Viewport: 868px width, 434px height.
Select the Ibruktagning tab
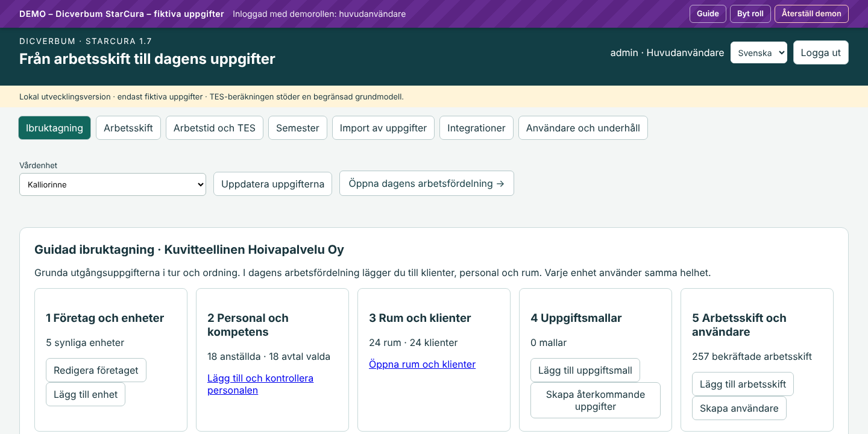54,128
